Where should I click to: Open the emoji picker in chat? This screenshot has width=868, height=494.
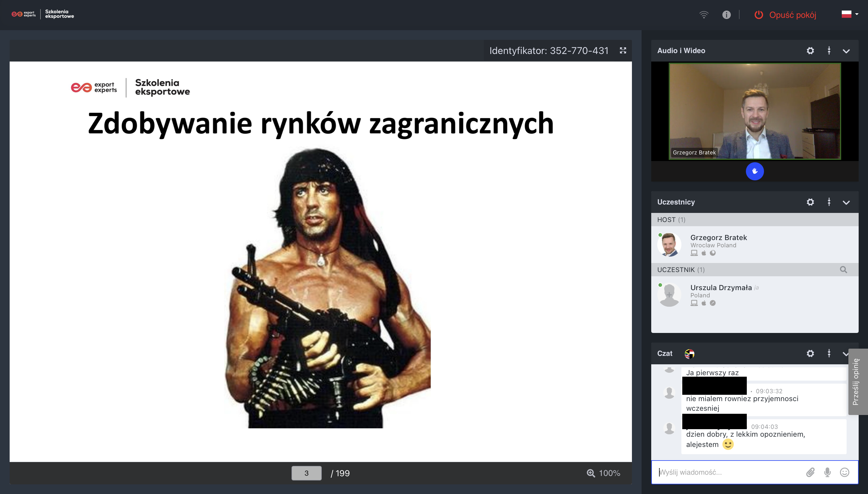click(844, 472)
